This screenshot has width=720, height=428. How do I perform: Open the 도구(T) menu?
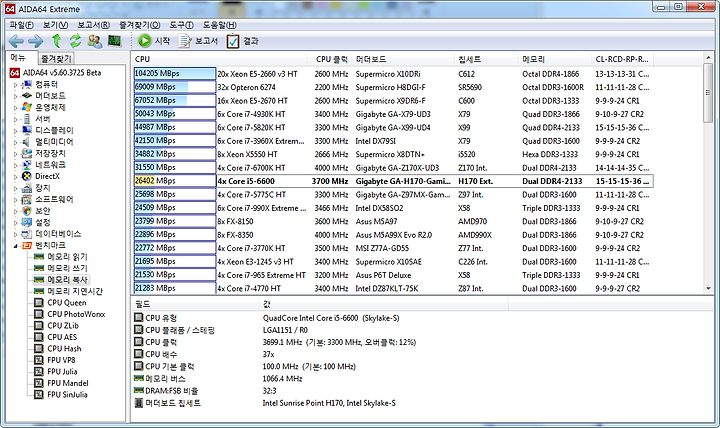point(181,25)
